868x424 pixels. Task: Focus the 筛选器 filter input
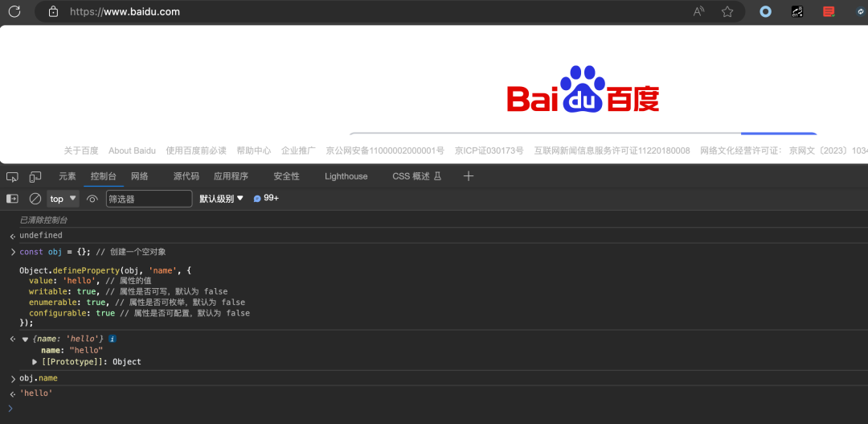tap(149, 199)
